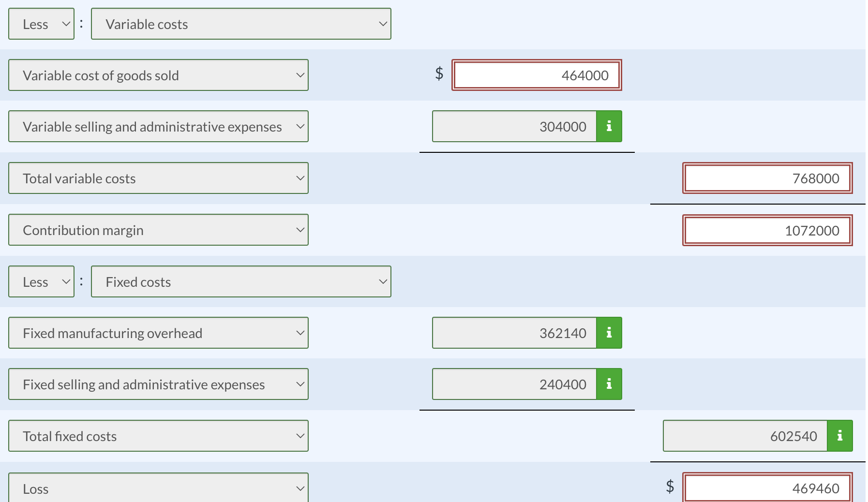Viewport: 868px width, 502px height.
Task: Click info icon beside 240400 value
Action: pos(609,384)
